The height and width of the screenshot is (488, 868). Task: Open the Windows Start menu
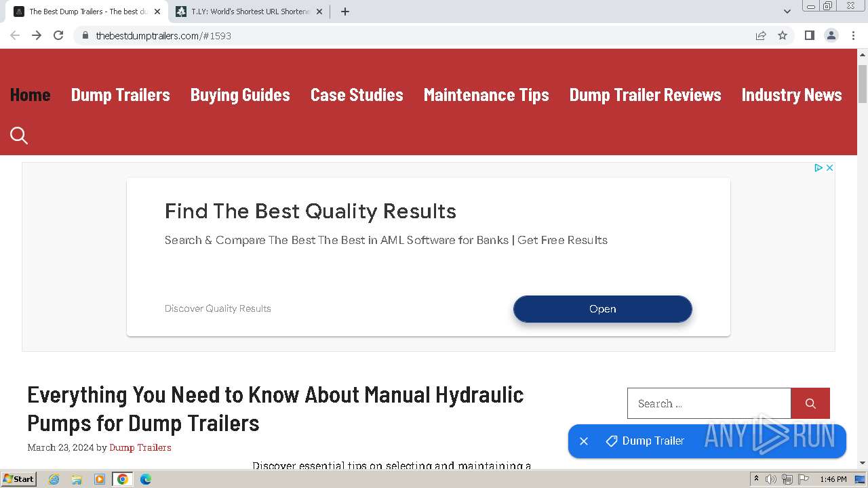(x=18, y=479)
